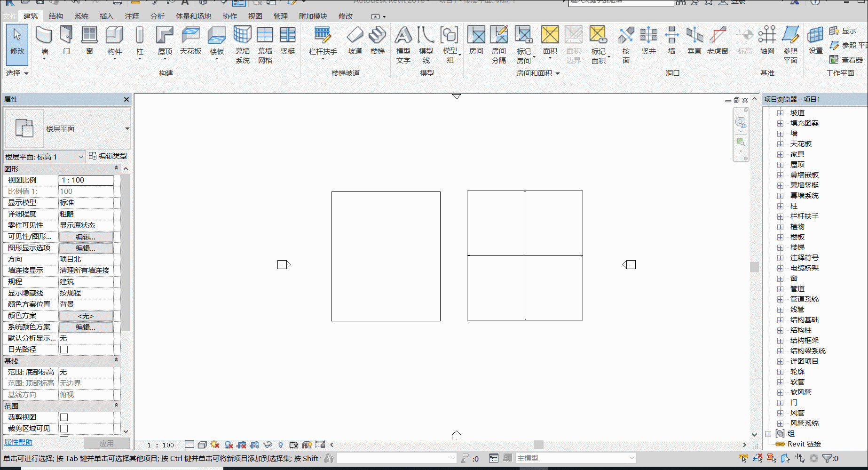
Task: Switch to the 结构 ribbon tab
Action: (x=55, y=16)
